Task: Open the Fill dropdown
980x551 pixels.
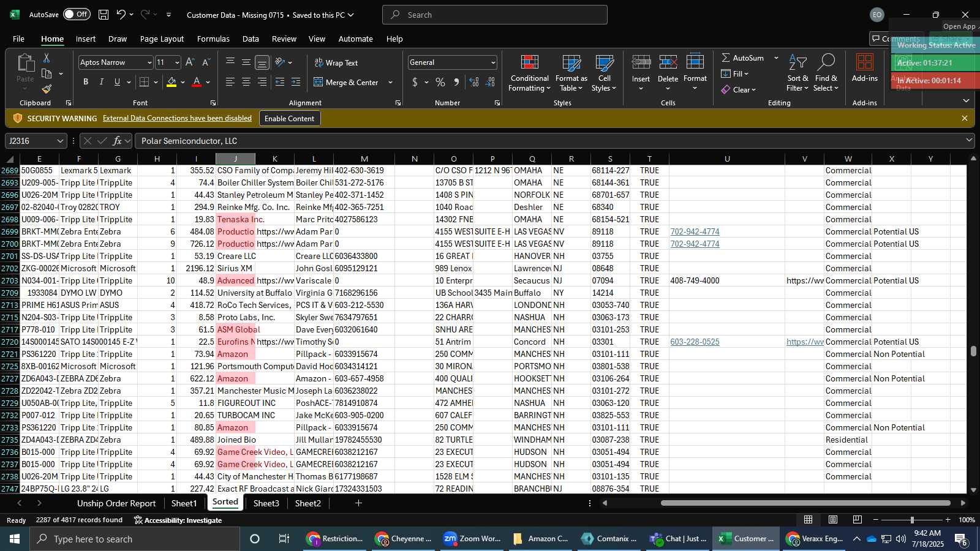Action: pyautogui.click(x=735, y=73)
